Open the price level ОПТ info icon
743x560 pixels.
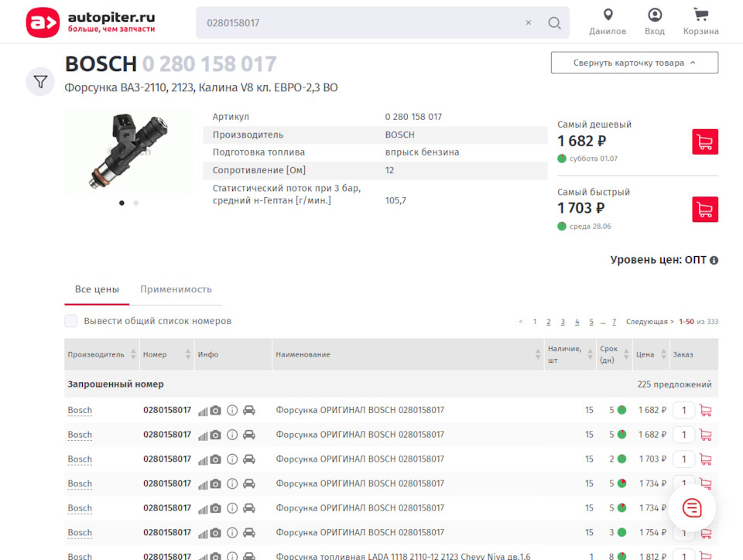click(x=714, y=261)
